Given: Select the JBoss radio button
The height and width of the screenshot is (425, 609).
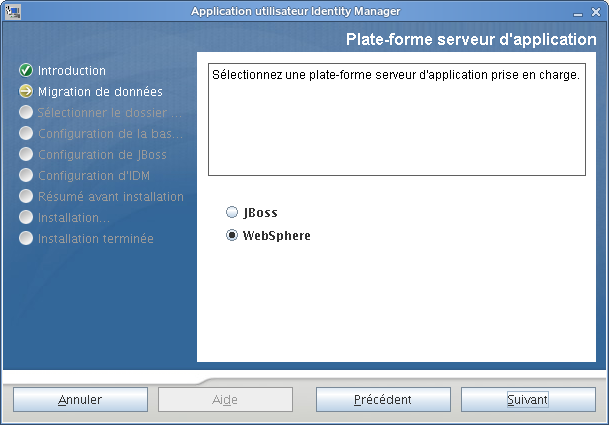Looking at the screenshot, I should point(232,213).
